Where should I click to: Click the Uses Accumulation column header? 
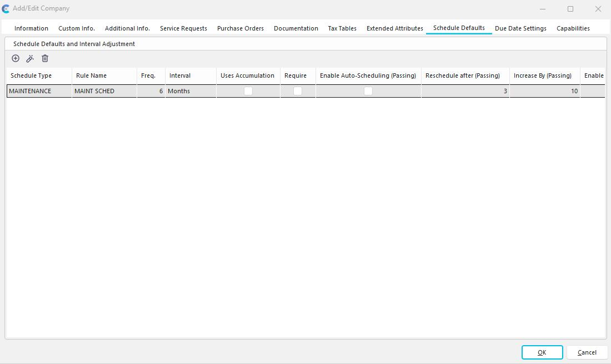(x=248, y=75)
